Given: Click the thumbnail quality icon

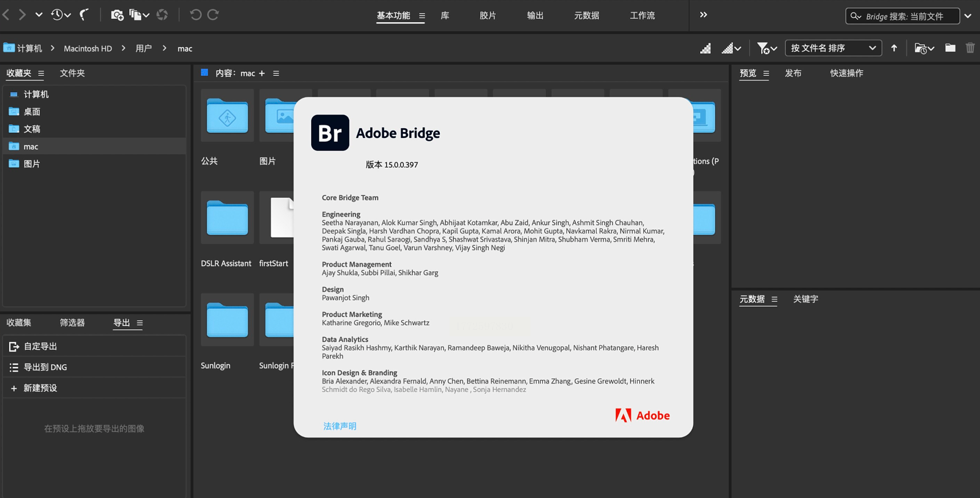Looking at the screenshot, I should point(705,48).
